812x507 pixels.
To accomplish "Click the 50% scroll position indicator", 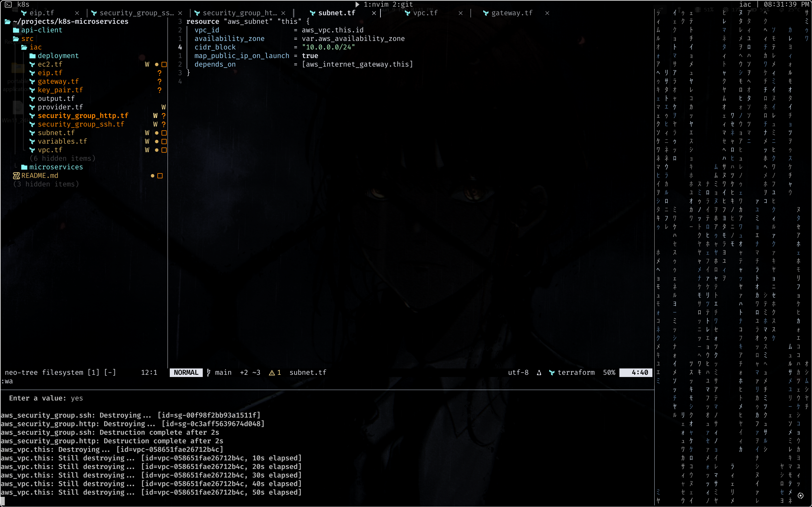I will coord(609,373).
